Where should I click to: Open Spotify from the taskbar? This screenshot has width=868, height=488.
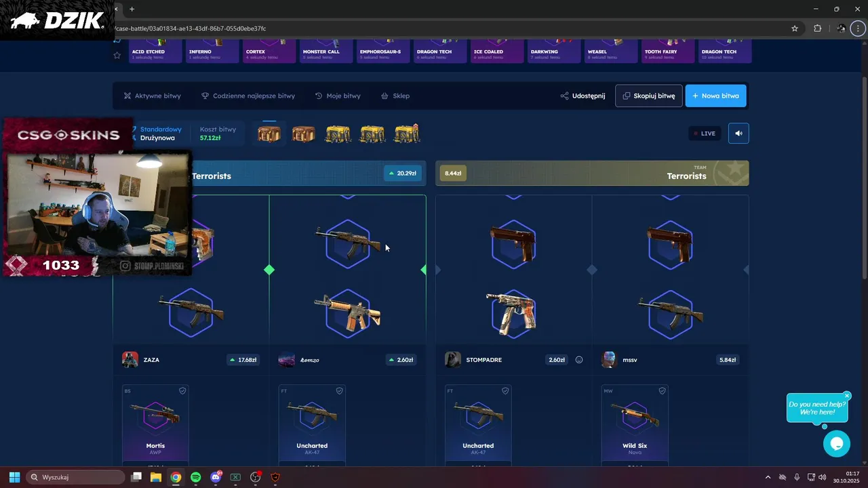[x=196, y=477]
